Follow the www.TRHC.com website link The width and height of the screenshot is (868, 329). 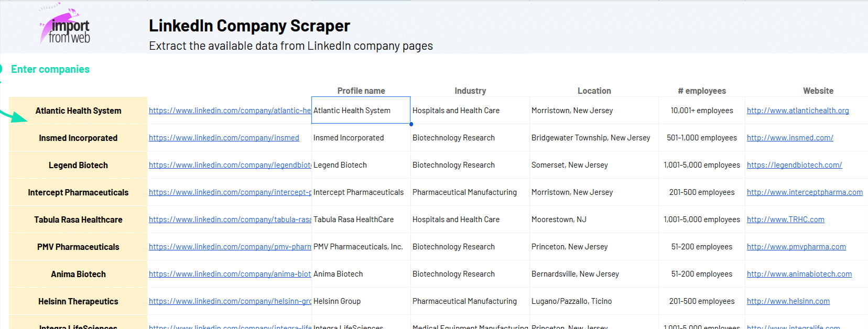pyautogui.click(x=785, y=220)
